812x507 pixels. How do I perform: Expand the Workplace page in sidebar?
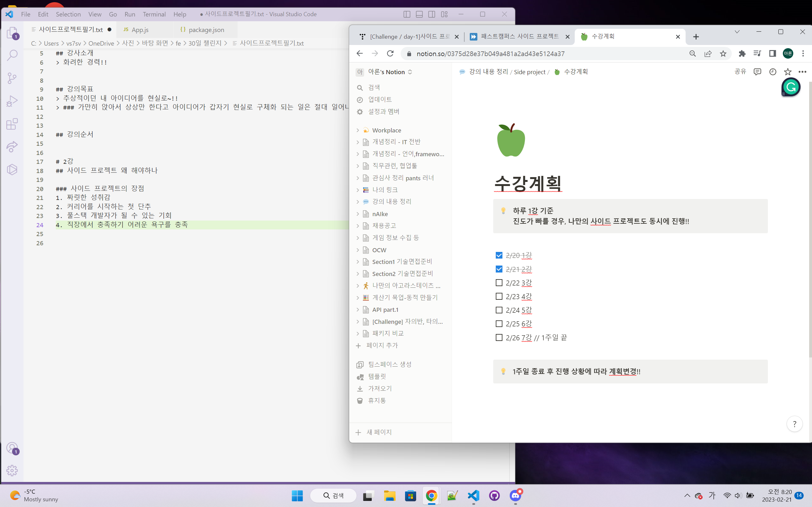(358, 130)
